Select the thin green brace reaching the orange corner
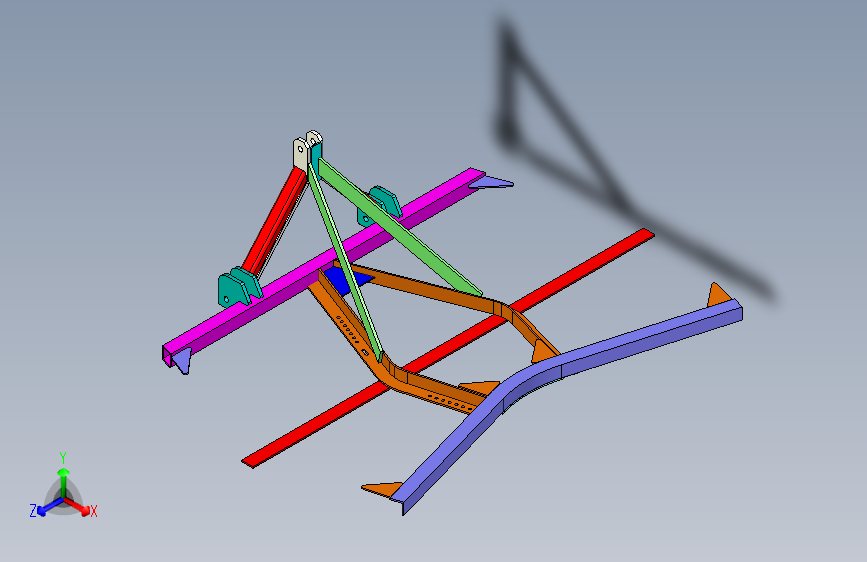The width and height of the screenshot is (867, 562). [x=345, y=264]
